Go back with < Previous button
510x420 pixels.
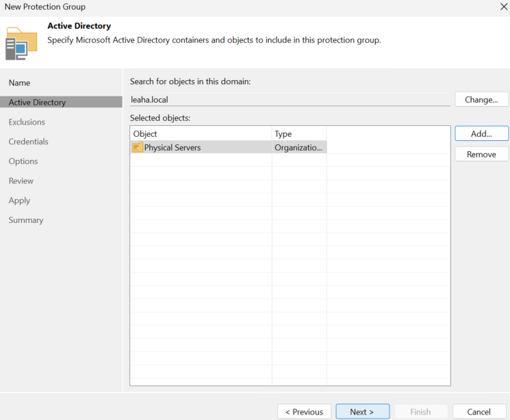coord(304,412)
